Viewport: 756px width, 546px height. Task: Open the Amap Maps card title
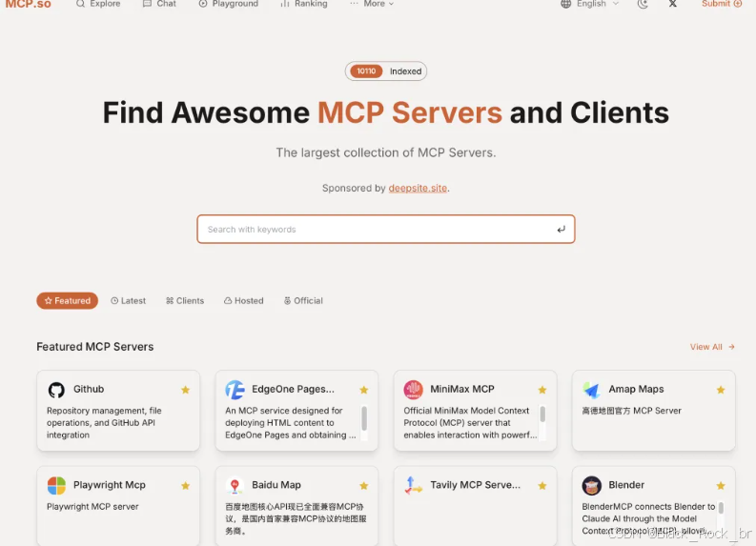pyautogui.click(x=636, y=389)
